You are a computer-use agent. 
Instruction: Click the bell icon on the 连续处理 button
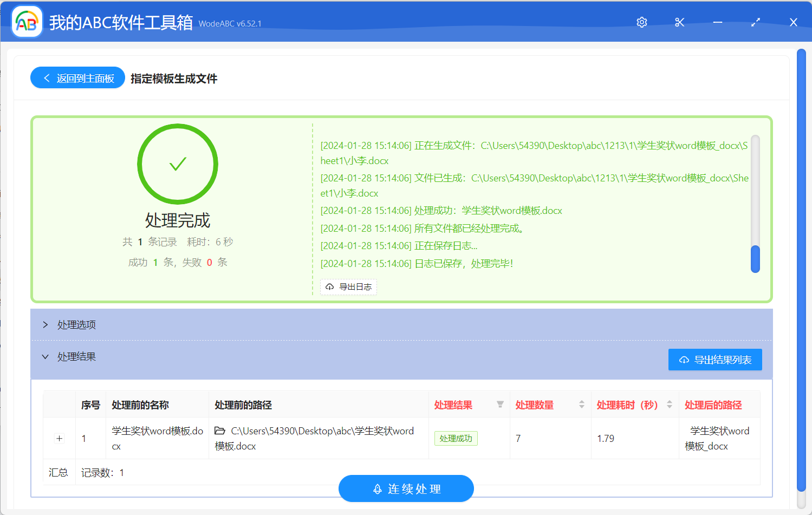click(x=377, y=488)
